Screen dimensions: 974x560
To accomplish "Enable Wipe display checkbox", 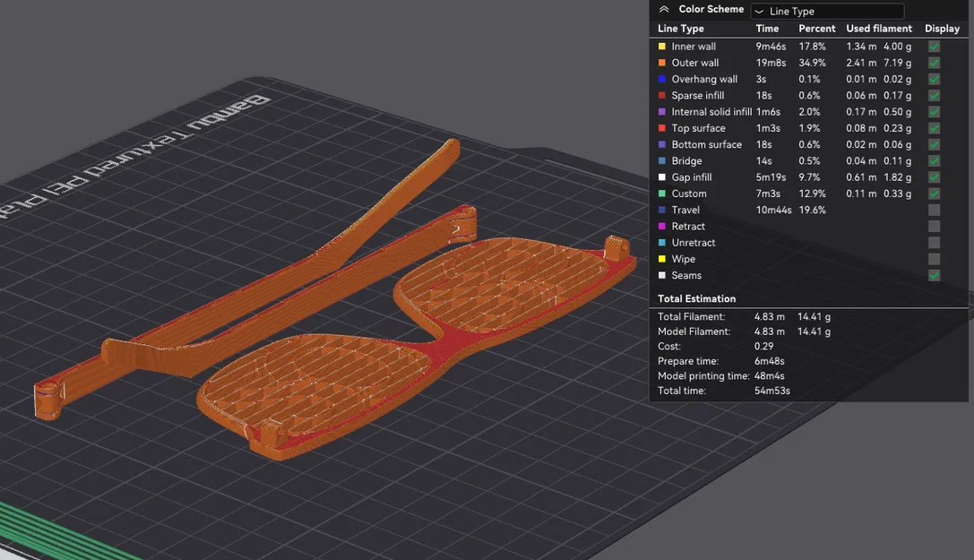I will [x=935, y=259].
